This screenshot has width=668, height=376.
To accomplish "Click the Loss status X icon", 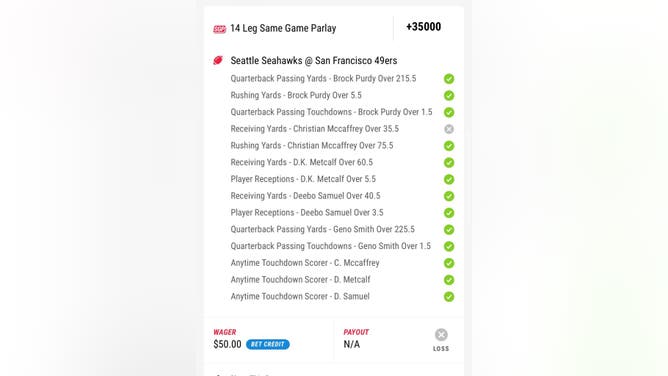I will point(441,335).
